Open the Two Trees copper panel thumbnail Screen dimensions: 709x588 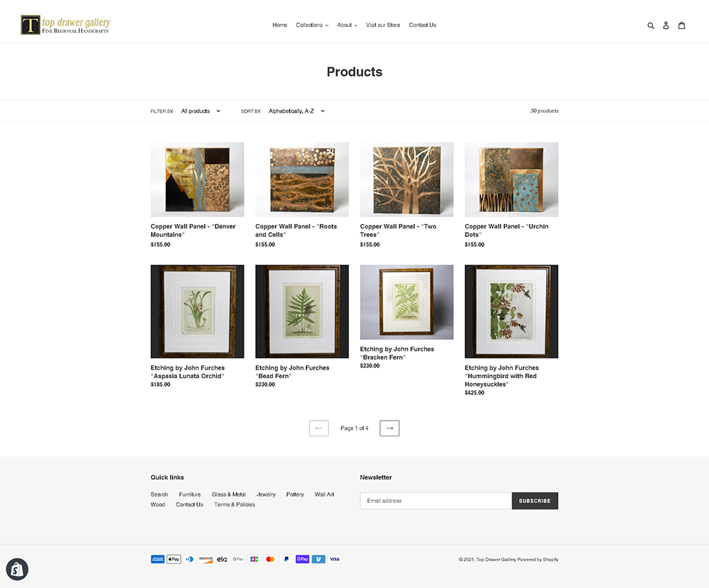click(406, 179)
